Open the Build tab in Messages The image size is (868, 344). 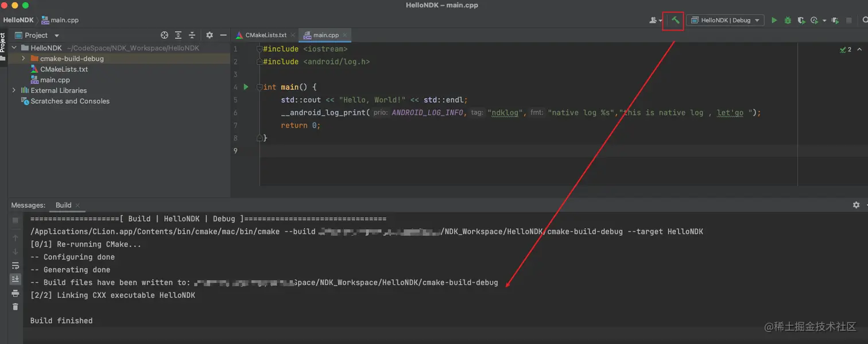63,205
